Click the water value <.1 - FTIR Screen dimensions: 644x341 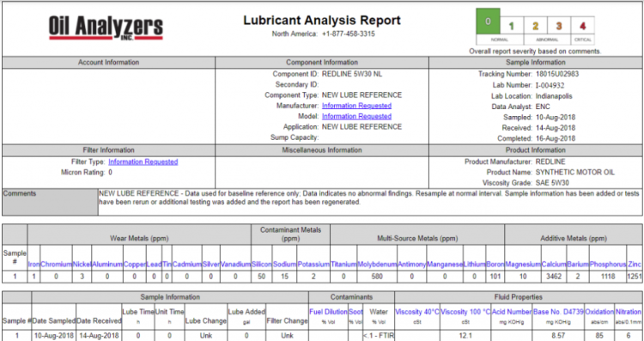pos(379,336)
